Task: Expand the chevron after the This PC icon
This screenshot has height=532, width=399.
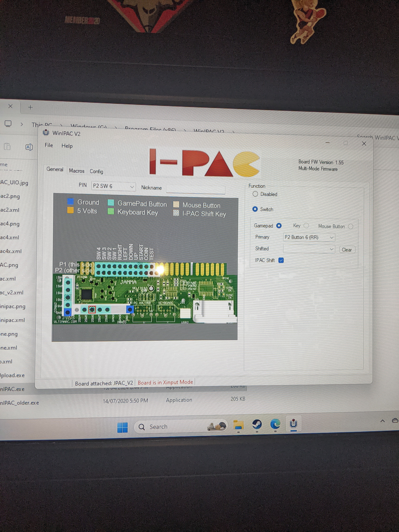Action: [x=22, y=124]
